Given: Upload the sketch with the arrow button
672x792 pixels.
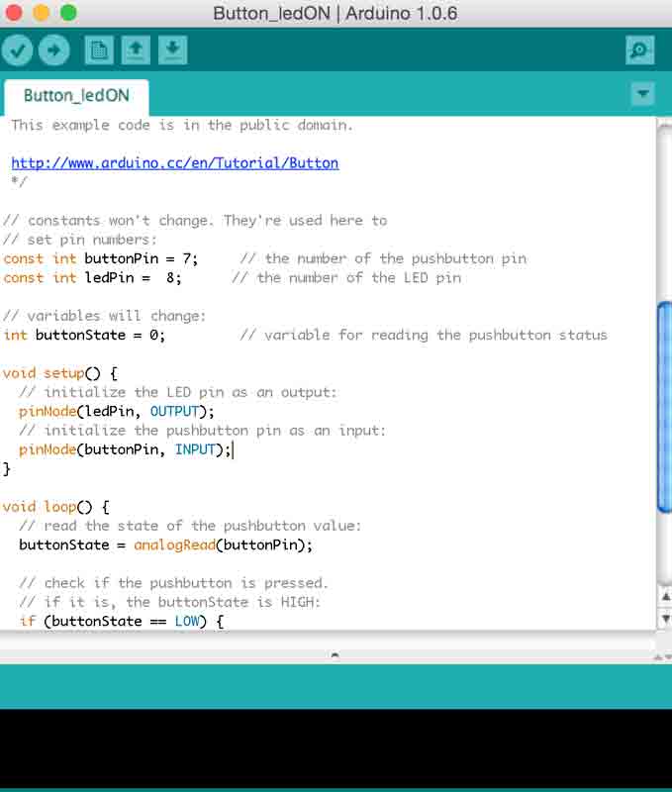Looking at the screenshot, I should coord(54,50).
